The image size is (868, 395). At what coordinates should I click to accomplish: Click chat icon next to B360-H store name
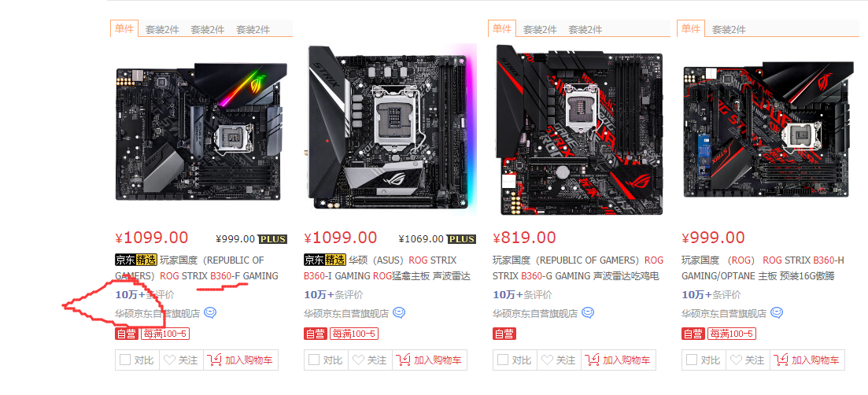pos(777,313)
